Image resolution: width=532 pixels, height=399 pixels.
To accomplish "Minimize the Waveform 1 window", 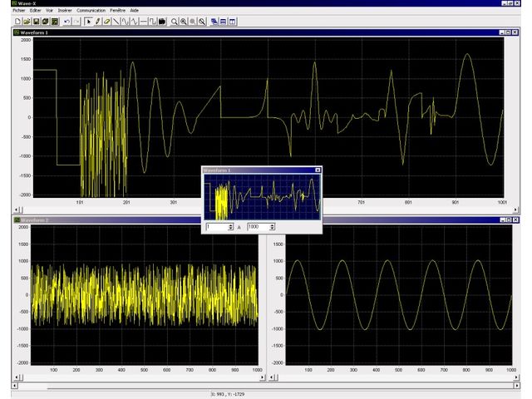I will point(502,32).
